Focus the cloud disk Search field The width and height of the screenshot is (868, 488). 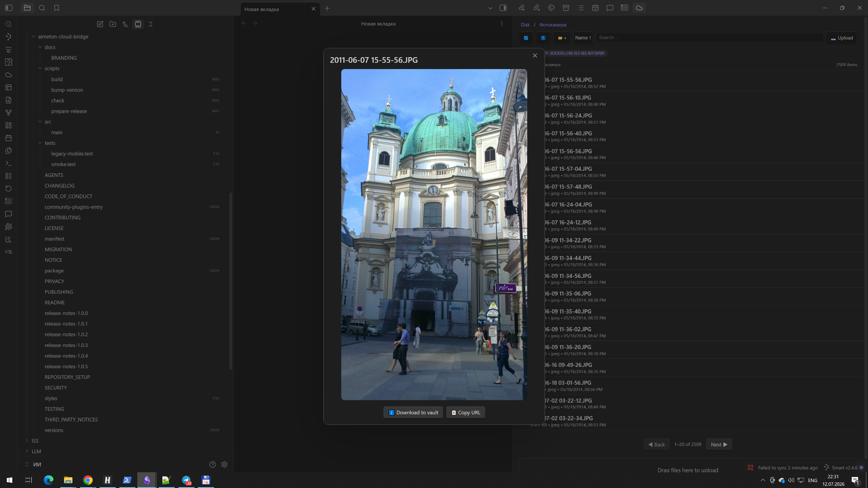[709, 38]
